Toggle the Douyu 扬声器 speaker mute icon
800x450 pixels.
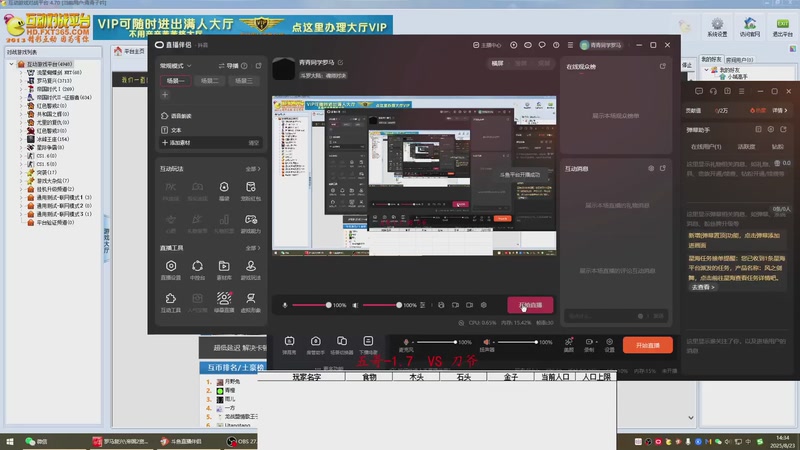coord(487,342)
